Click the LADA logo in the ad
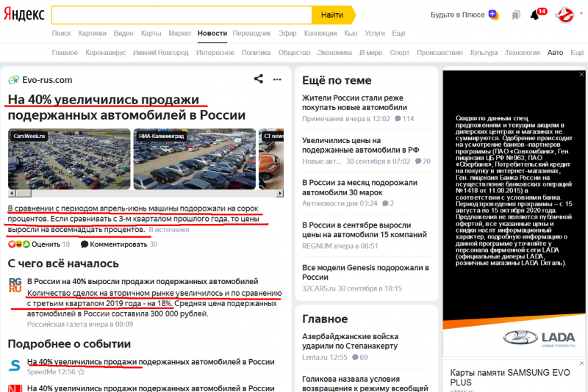The height and width of the screenshot is (392, 588). pos(539,338)
